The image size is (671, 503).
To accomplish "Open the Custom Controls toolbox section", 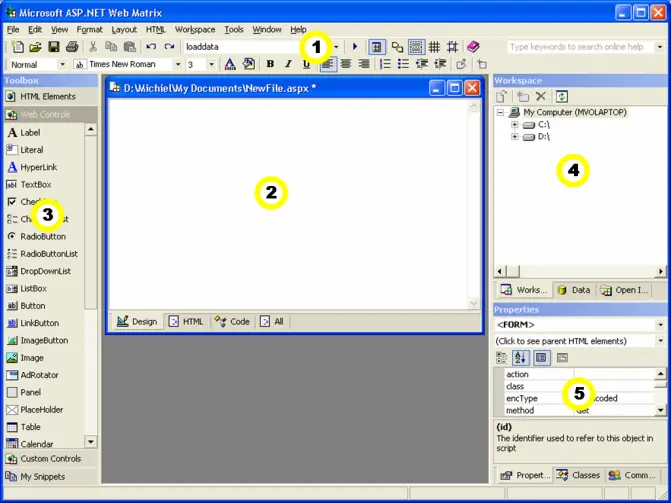I will coord(50,458).
